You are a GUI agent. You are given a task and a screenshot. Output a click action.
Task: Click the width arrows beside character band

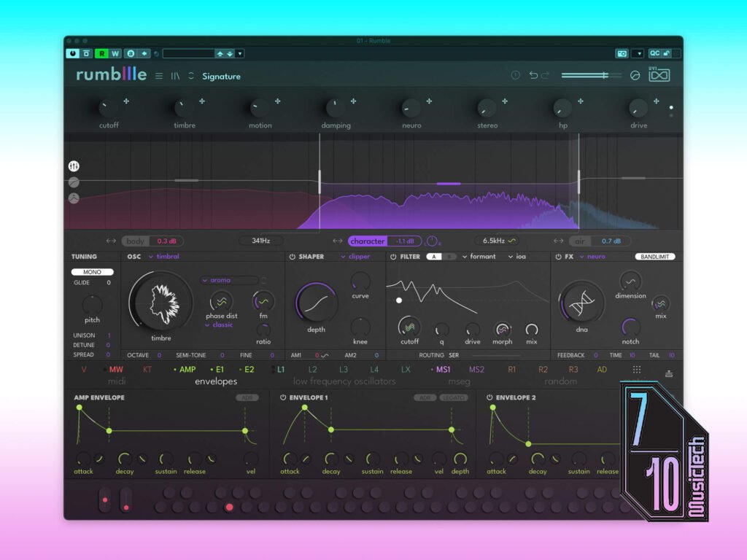coord(338,241)
